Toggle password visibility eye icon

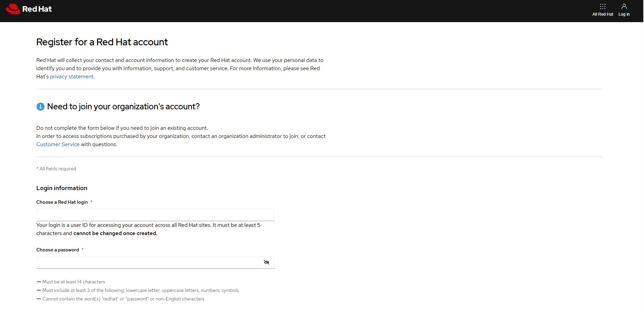(x=267, y=262)
